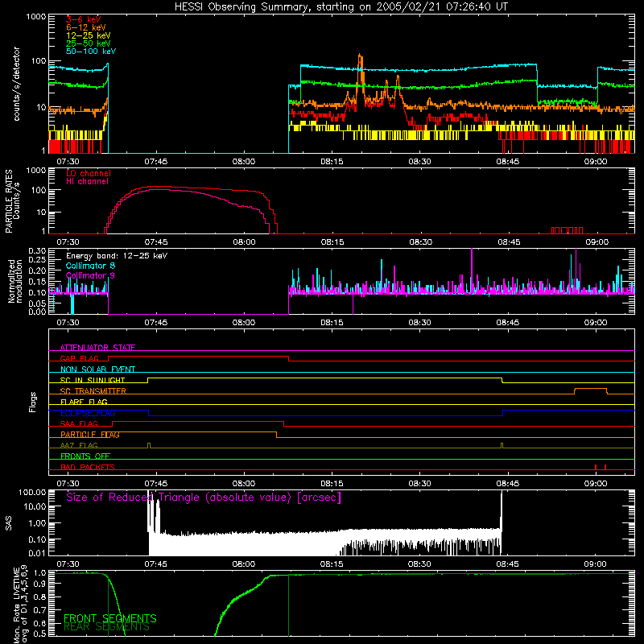Click the '07:45' tick label under the particle rates plot
Viewport: 644px width, 644px height.
click(155, 242)
